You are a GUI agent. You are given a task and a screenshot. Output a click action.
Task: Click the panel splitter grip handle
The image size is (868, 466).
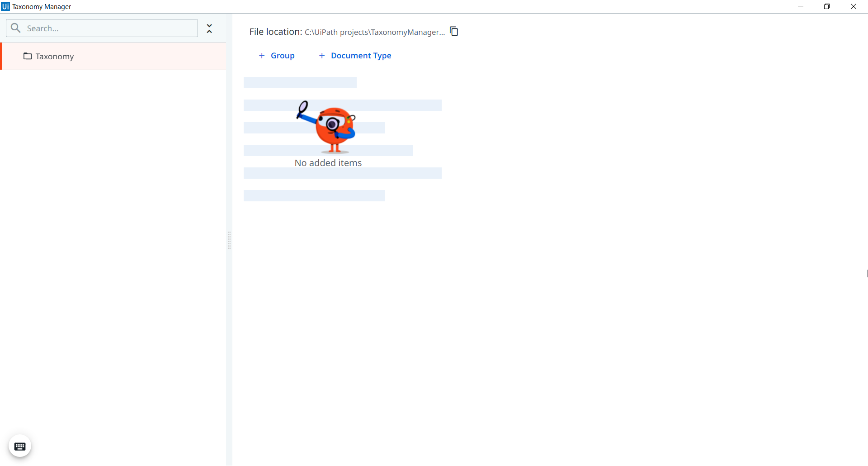229,240
